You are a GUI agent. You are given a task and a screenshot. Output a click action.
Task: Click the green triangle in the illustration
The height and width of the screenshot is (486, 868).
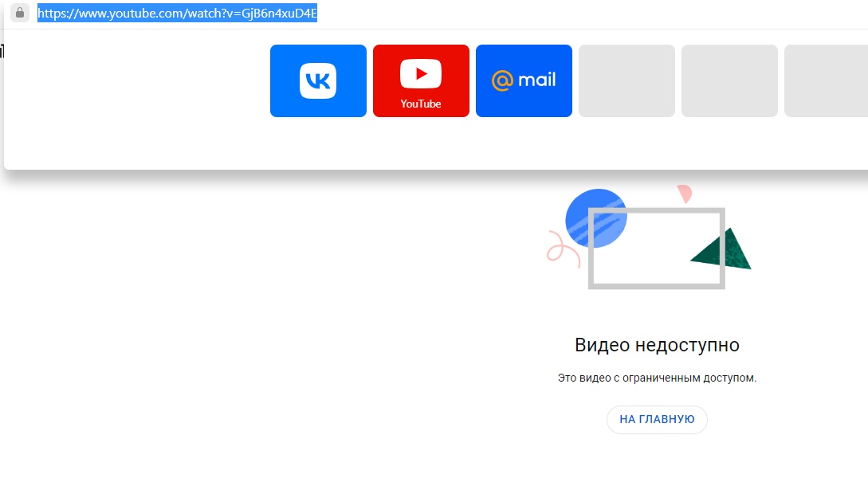(727, 253)
